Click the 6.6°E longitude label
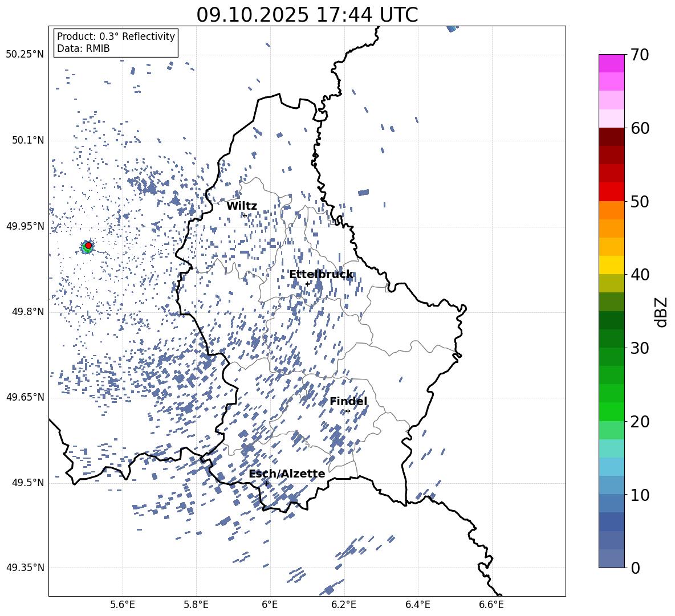This screenshot has width=675, height=616. [x=491, y=605]
